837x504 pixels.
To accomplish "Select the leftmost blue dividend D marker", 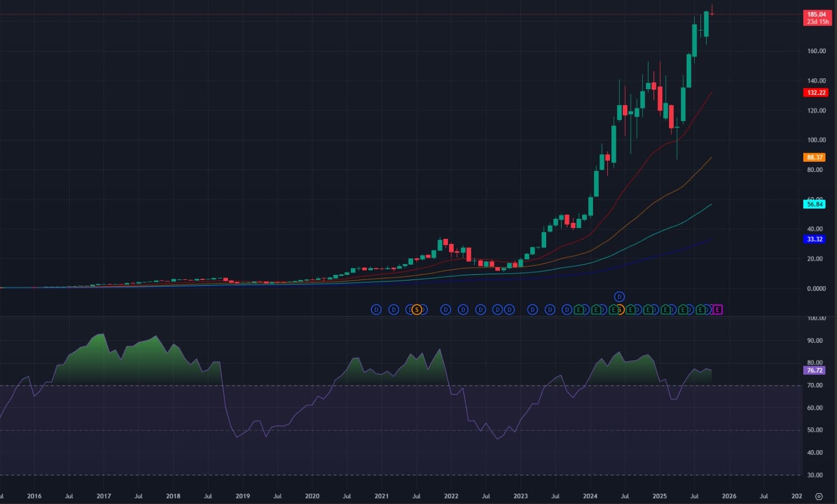I will (376, 310).
